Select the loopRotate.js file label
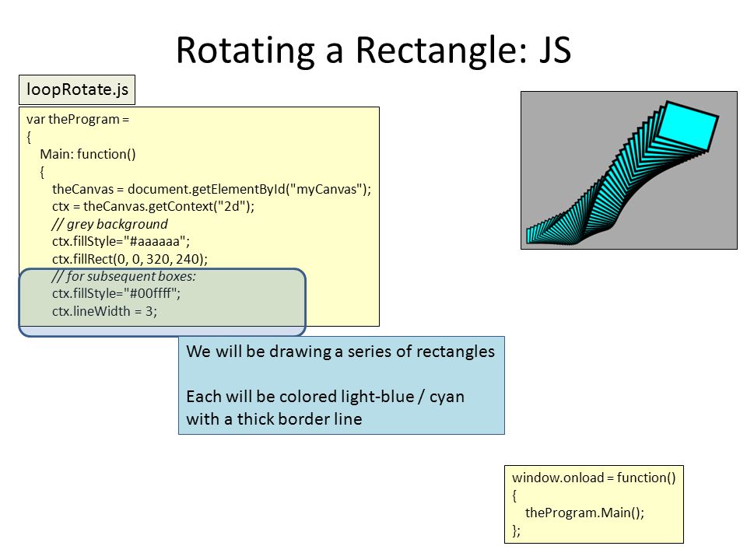 [x=77, y=89]
